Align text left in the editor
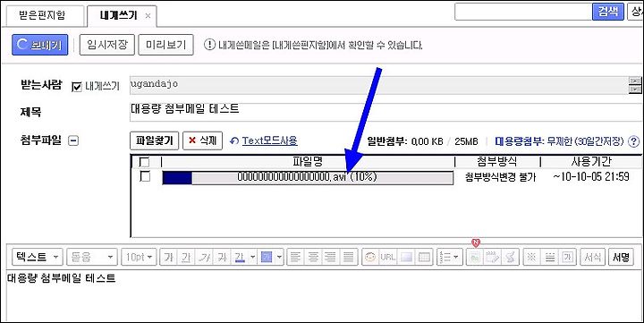This screenshot has height=323, width=644. click(x=295, y=258)
